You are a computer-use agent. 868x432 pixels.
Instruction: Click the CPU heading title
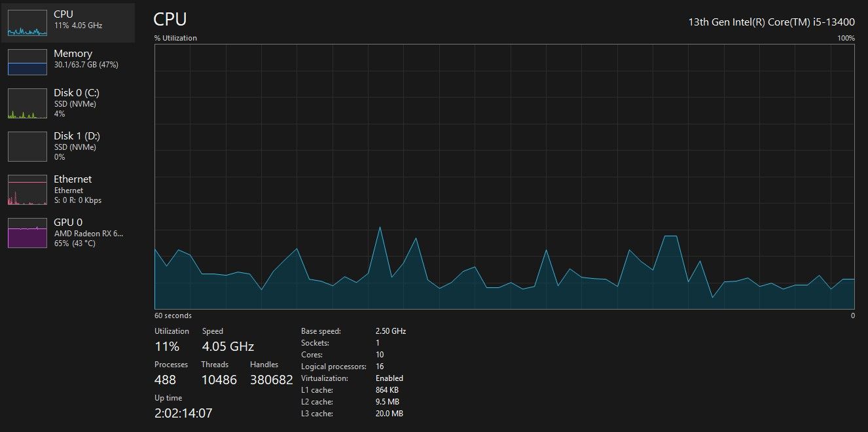point(170,19)
